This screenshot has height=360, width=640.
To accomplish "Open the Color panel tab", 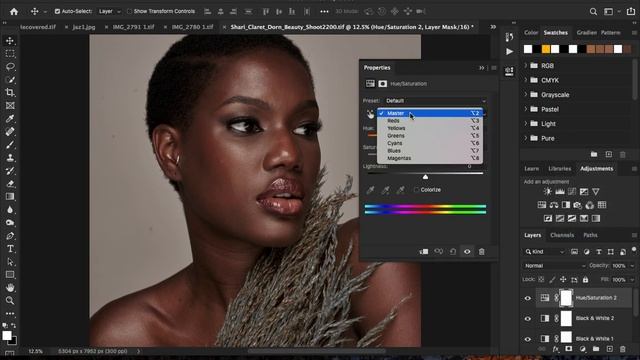I will click(531, 32).
